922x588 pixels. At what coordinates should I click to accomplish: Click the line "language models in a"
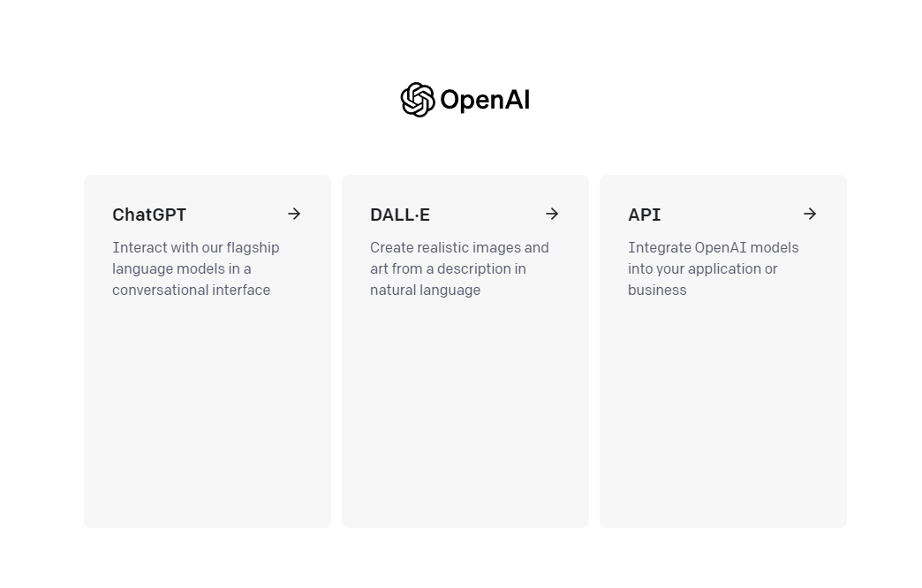coord(181,268)
